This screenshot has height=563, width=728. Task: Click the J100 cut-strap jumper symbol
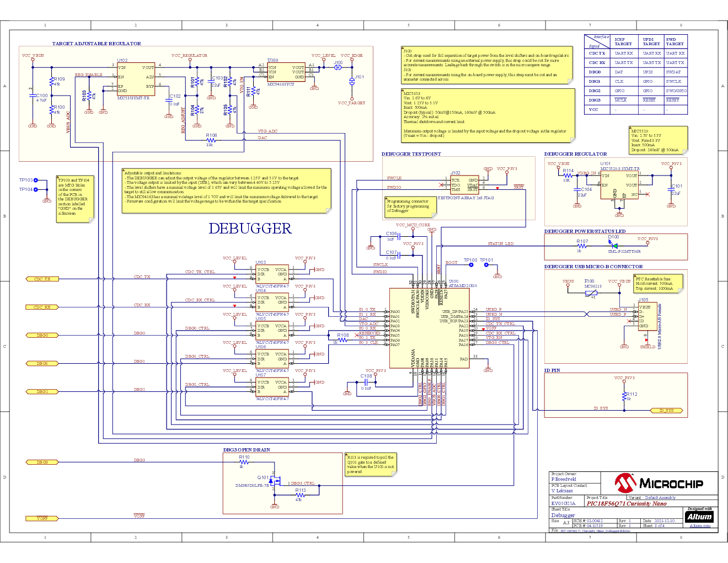(x=338, y=67)
